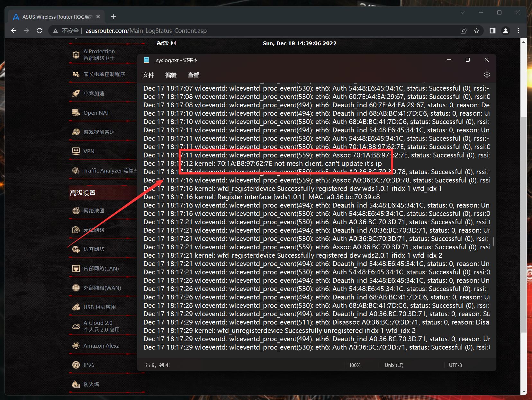
Task: Close the ASUS Wireless Router tab
Action: (x=98, y=17)
